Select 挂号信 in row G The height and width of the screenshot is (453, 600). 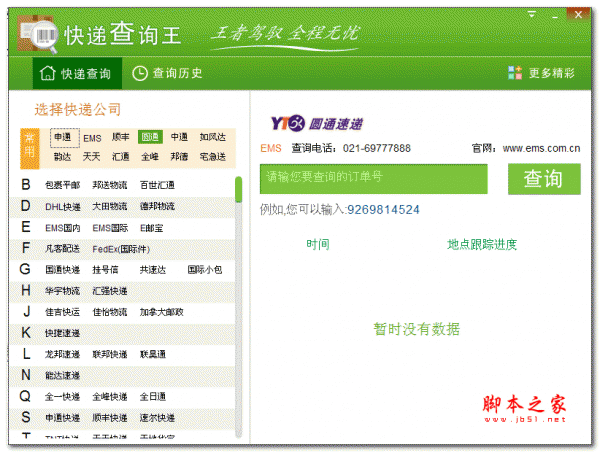pyautogui.click(x=105, y=270)
